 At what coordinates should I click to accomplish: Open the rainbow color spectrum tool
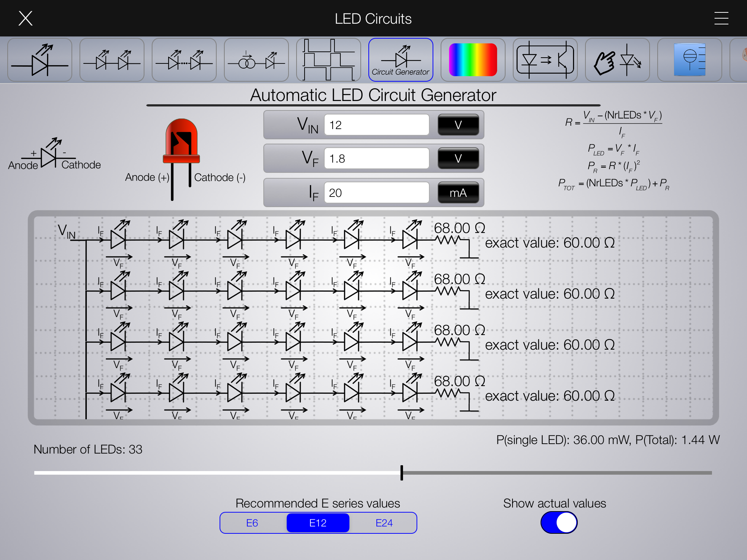coord(473,60)
